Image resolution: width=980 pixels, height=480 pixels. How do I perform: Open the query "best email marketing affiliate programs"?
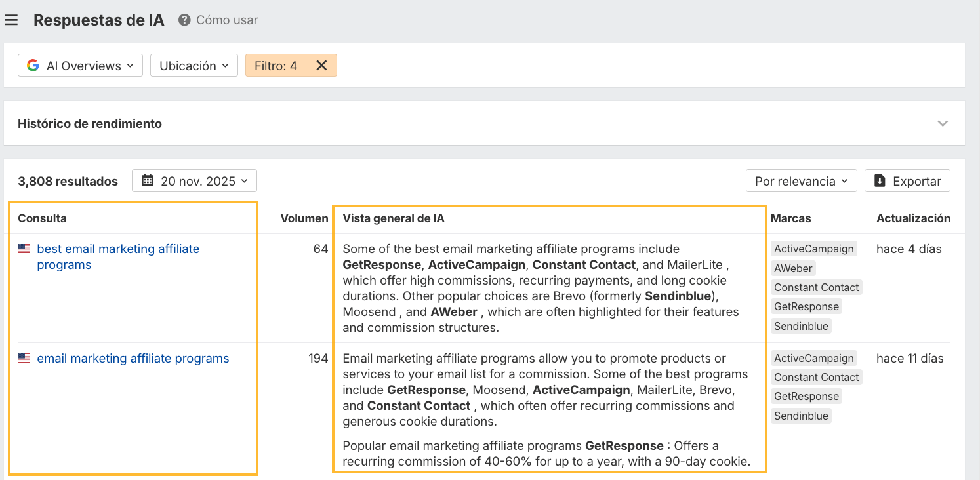[x=118, y=256]
